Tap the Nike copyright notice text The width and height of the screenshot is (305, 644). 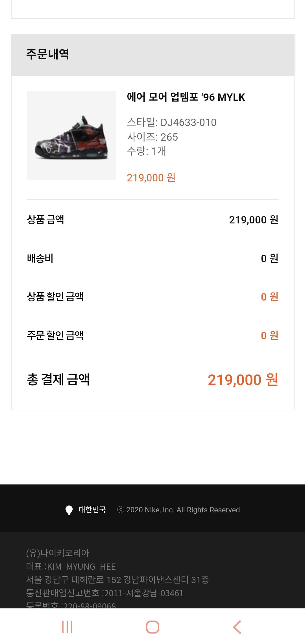coord(178,510)
